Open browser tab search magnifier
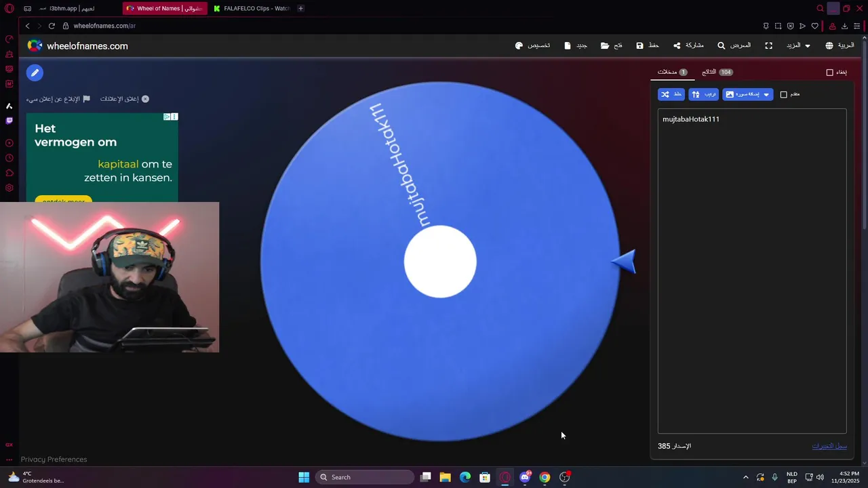The height and width of the screenshot is (488, 868). click(820, 8)
